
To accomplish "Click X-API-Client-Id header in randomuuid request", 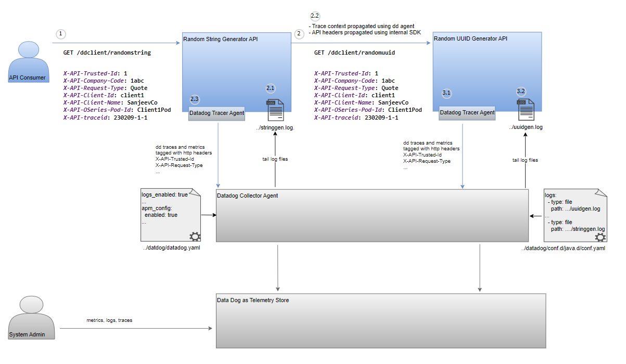I will point(354,96).
